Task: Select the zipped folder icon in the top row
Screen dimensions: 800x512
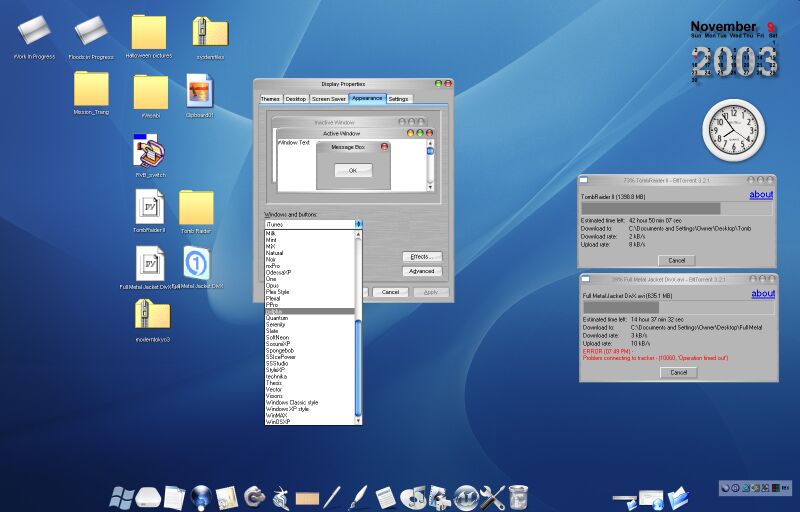Action: tap(210, 32)
